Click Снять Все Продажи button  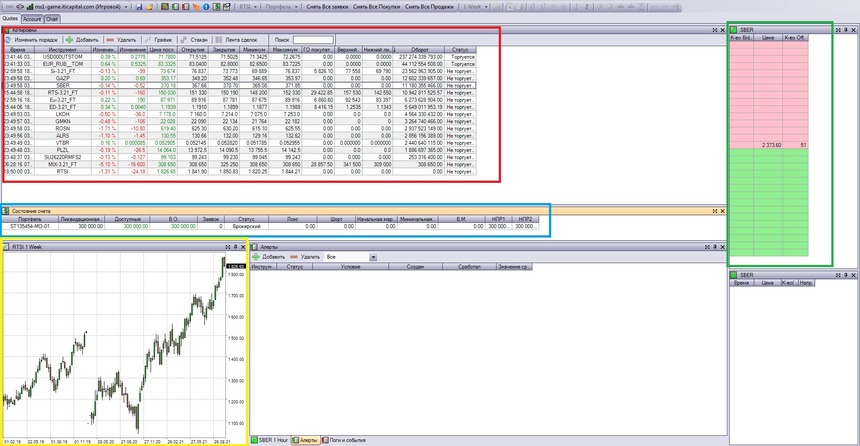(x=429, y=7)
